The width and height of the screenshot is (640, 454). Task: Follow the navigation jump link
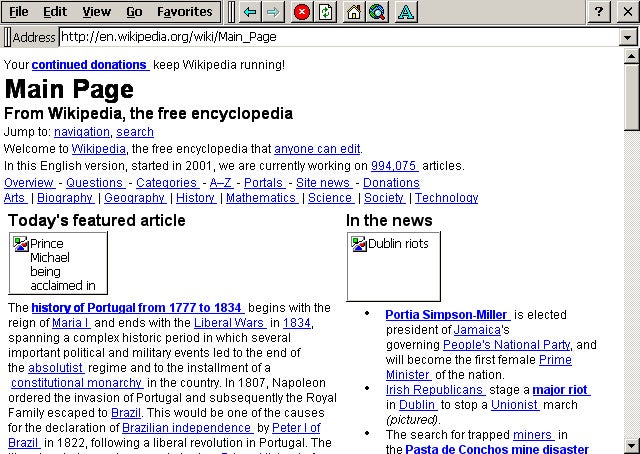[82, 132]
